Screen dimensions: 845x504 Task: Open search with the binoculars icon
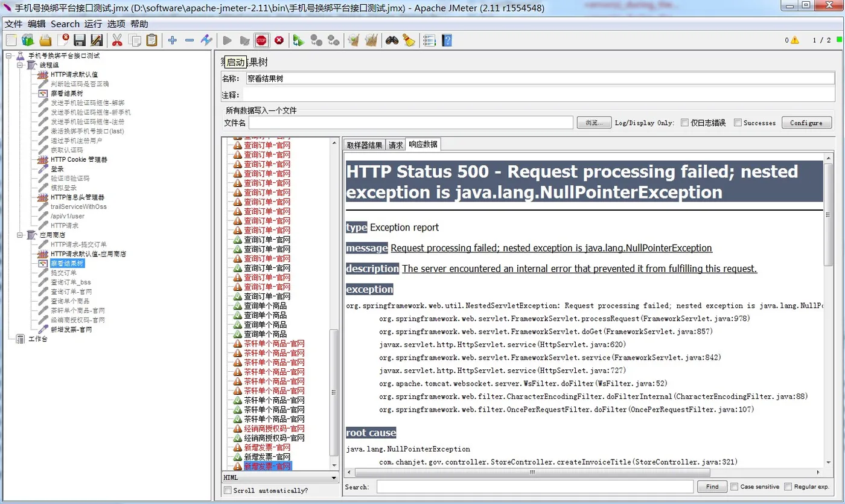pos(392,40)
